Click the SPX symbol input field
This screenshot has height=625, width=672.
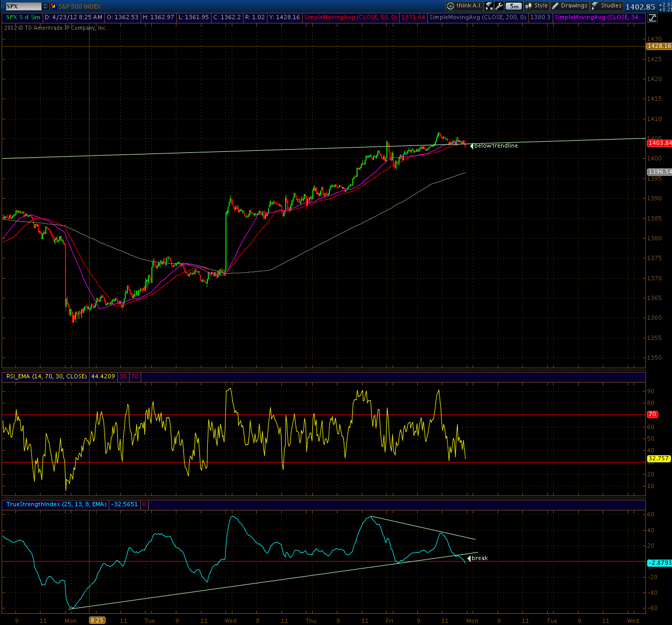point(23,6)
